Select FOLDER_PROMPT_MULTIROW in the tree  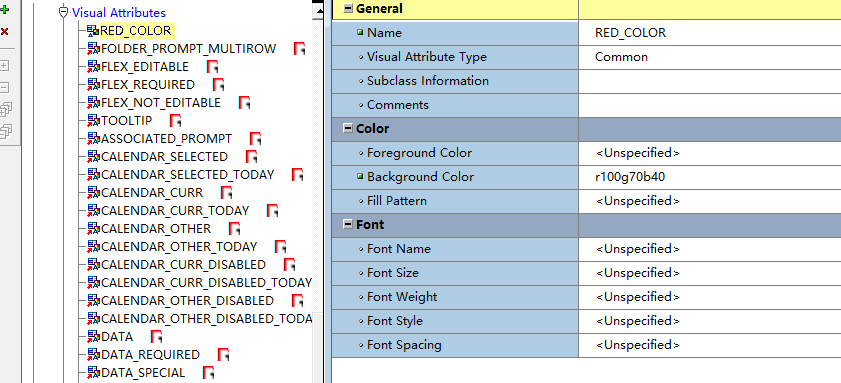pos(188,49)
